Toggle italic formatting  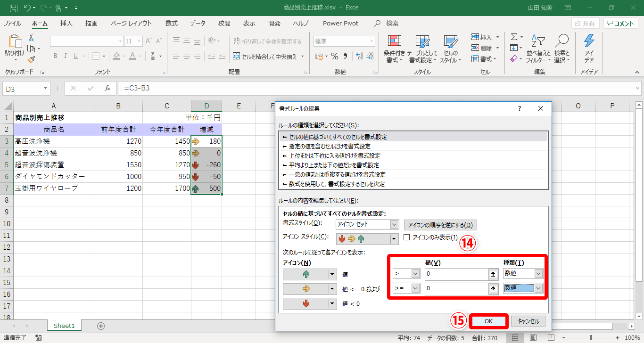point(66,56)
